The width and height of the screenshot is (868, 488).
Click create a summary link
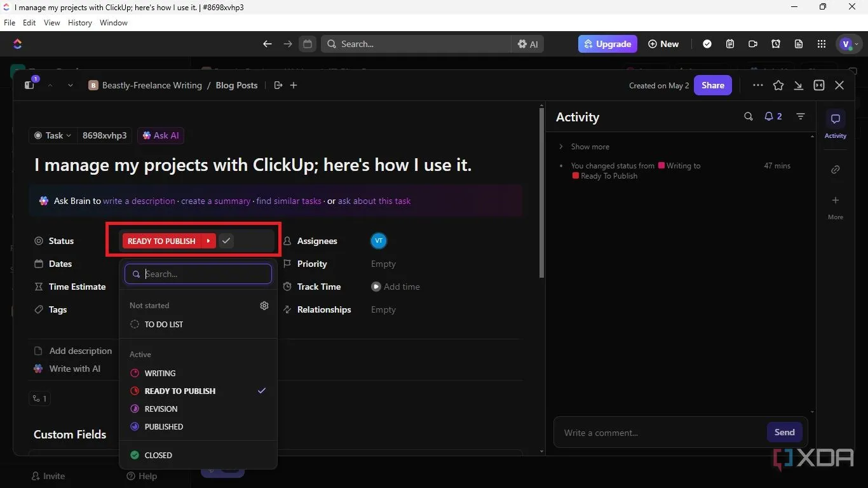click(x=216, y=201)
